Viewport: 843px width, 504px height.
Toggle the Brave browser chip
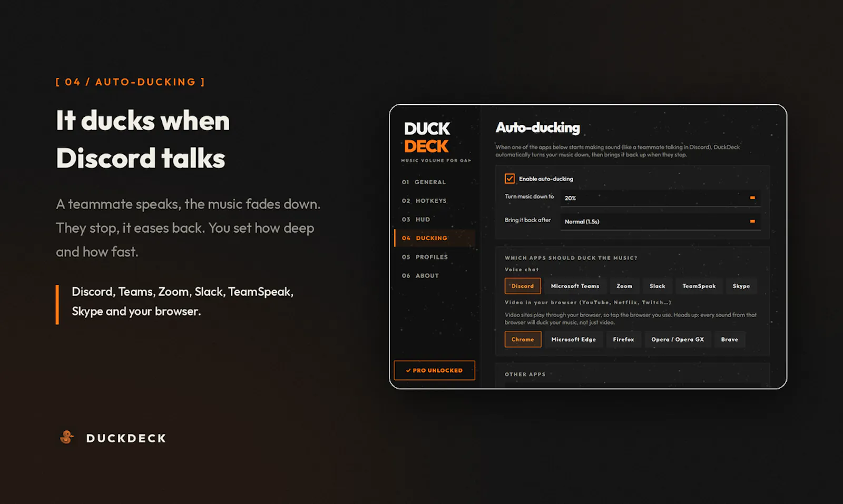click(729, 339)
